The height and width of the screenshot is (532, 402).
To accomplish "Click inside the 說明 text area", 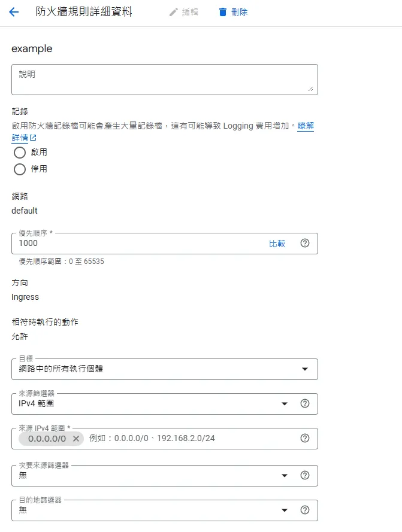I will click(165, 78).
